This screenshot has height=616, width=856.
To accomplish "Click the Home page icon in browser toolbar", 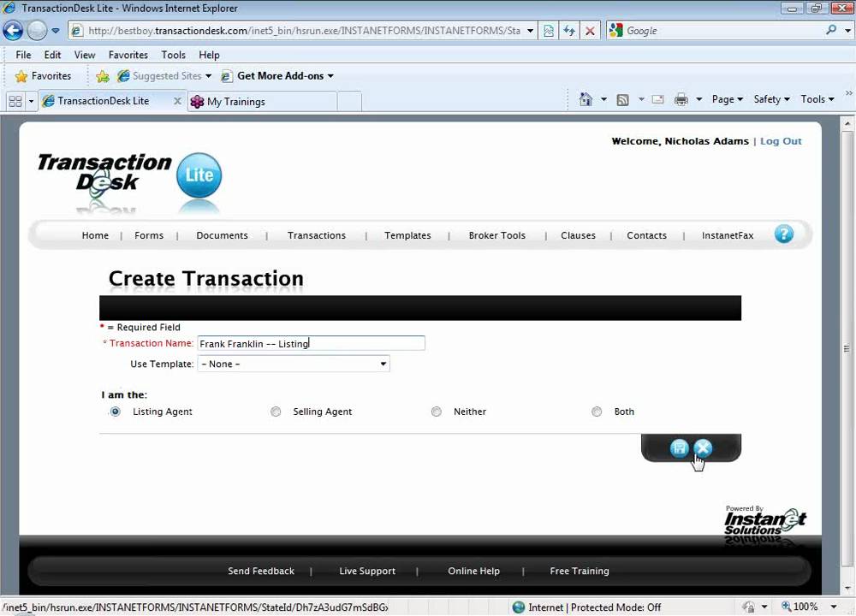I will click(x=586, y=99).
